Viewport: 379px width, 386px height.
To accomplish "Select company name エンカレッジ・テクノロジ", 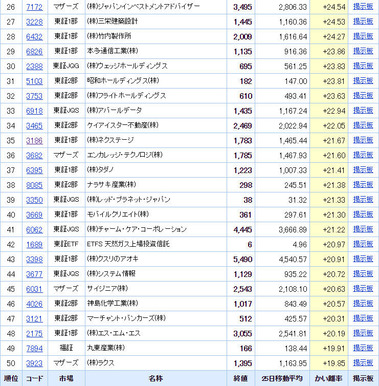I will pos(125,155).
